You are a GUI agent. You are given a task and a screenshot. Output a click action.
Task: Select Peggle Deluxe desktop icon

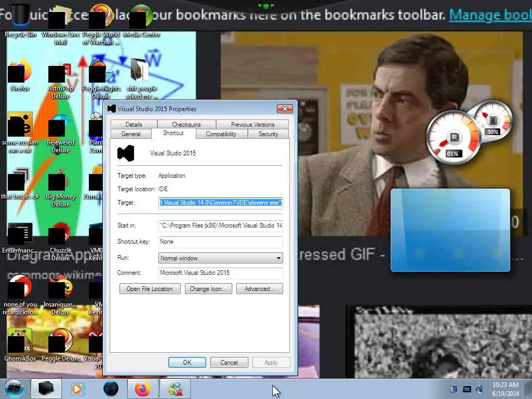(x=61, y=345)
